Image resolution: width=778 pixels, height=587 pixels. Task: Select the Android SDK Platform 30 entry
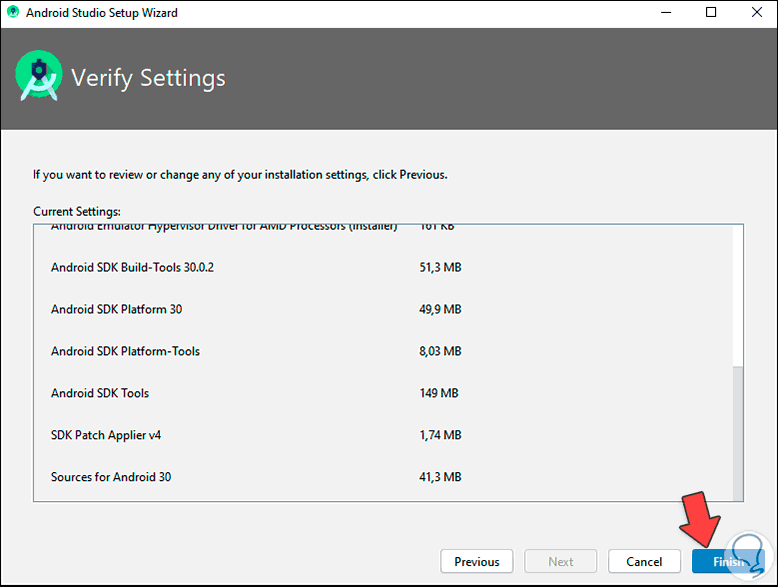tap(117, 309)
